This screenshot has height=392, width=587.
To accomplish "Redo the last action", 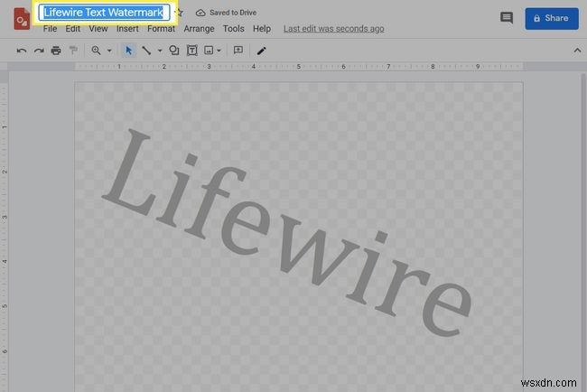I will (x=39, y=51).
